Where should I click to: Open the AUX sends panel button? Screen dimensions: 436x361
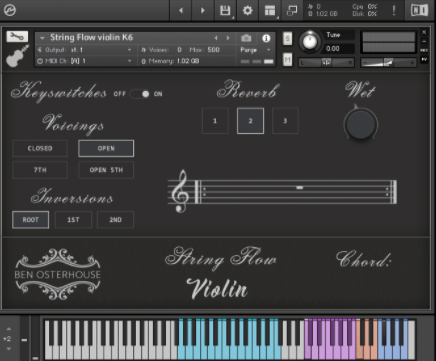[424, 50]
